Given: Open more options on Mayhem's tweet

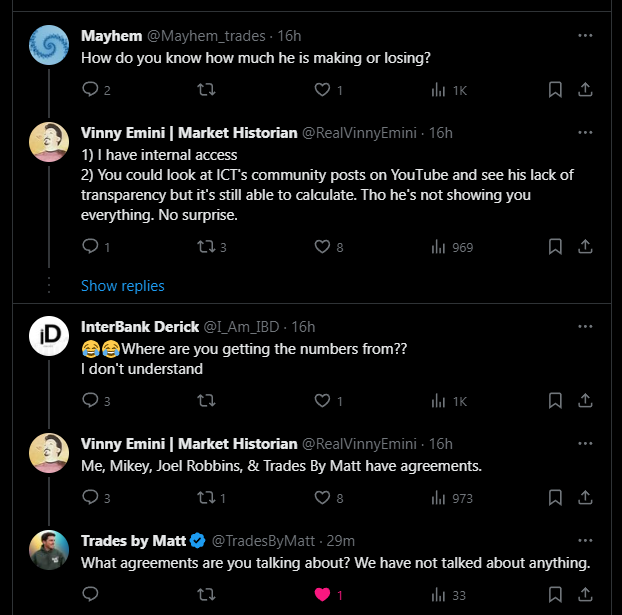Looking at the screenshot, I should pos(585,36).
